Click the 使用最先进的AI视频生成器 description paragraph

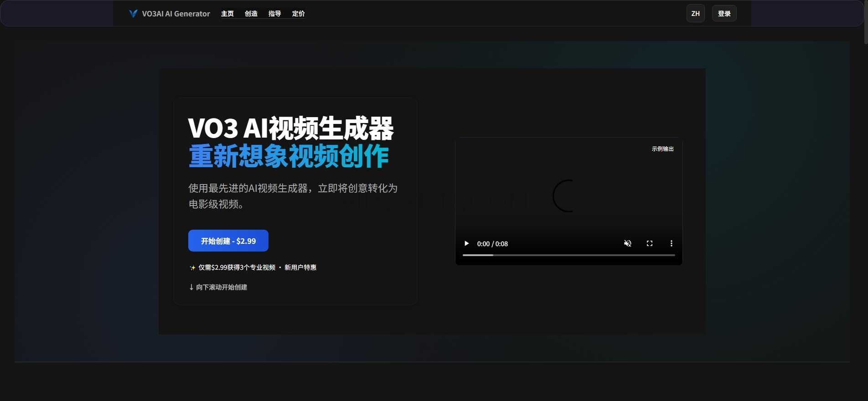point(293,196)
